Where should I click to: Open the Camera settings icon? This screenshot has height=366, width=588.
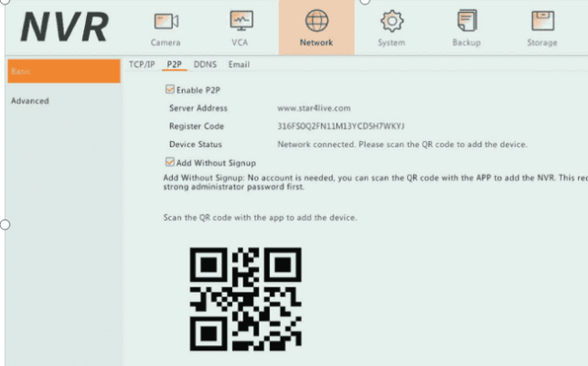165,20
